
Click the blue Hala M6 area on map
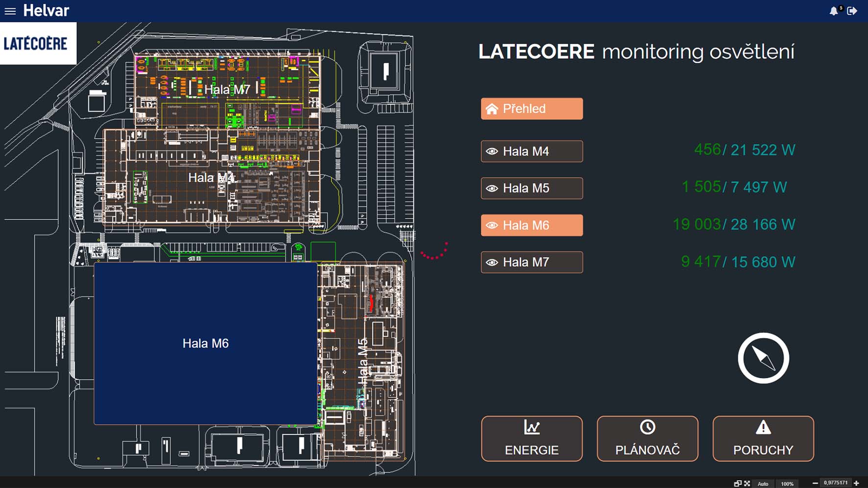[x=206, y=343]
